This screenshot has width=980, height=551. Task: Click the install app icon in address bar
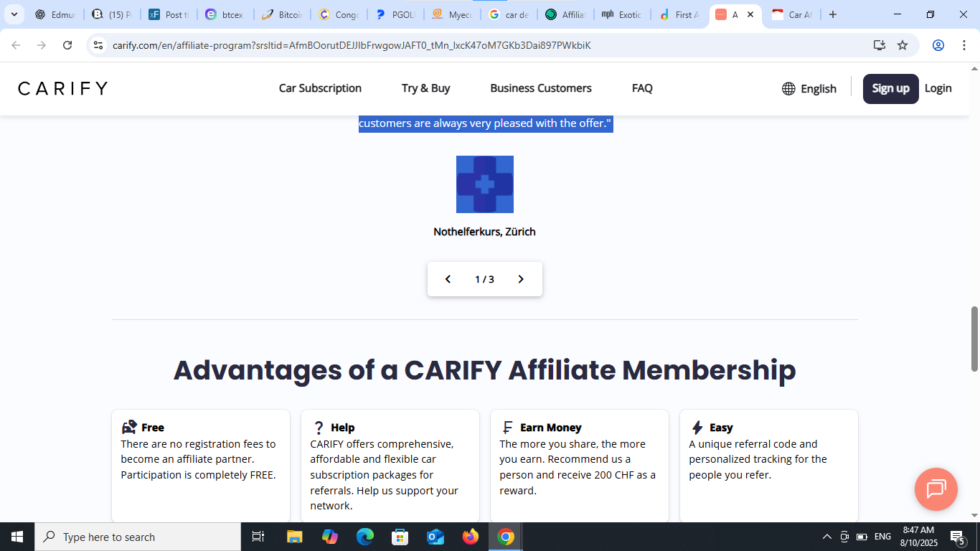[880, 45]
